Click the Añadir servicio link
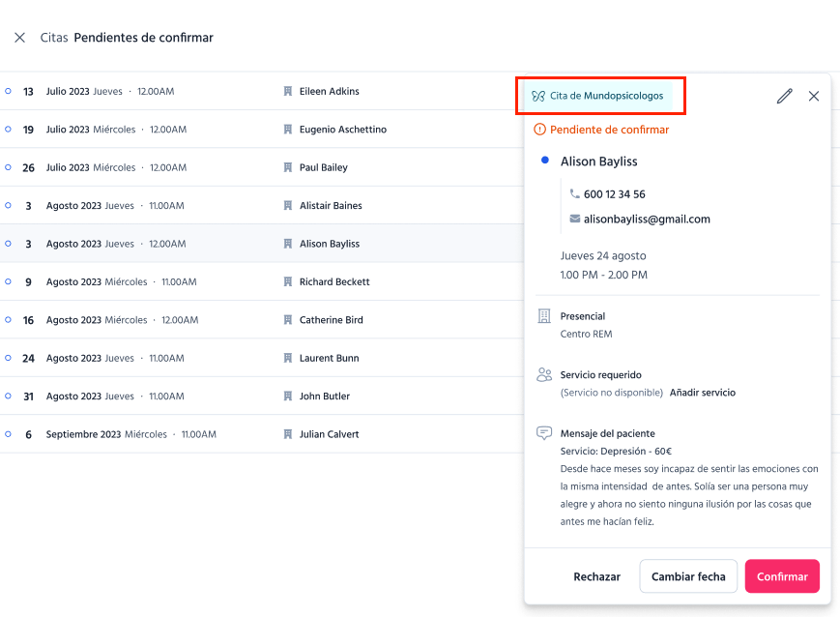Viewport: 840px width, 617px height. 703,393
